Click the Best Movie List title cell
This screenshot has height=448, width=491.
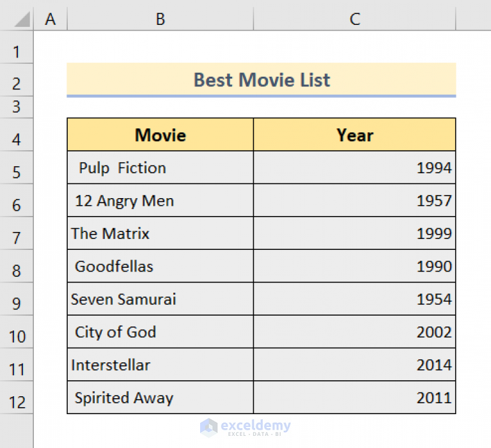point(261,79)
